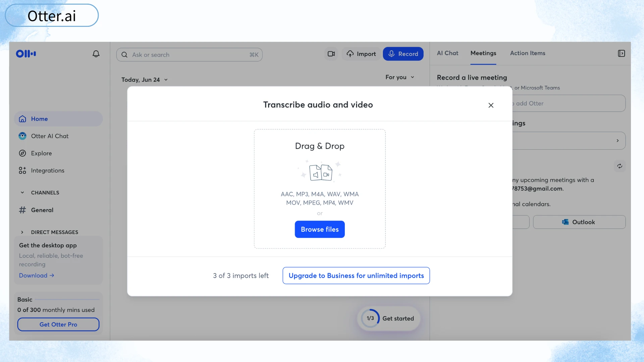644x362 pixels.
Task: Start recording with the Record button
Action: tap(403, 54)
